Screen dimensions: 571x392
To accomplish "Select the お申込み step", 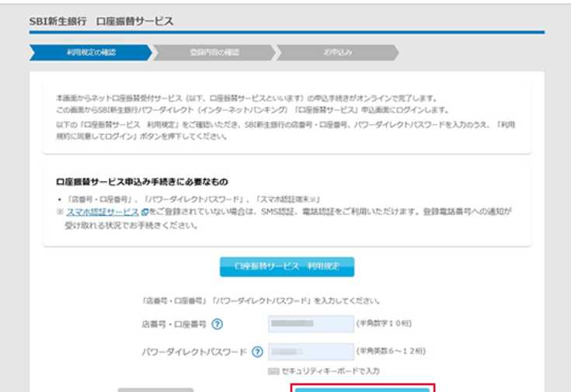I will click(337, 53).
